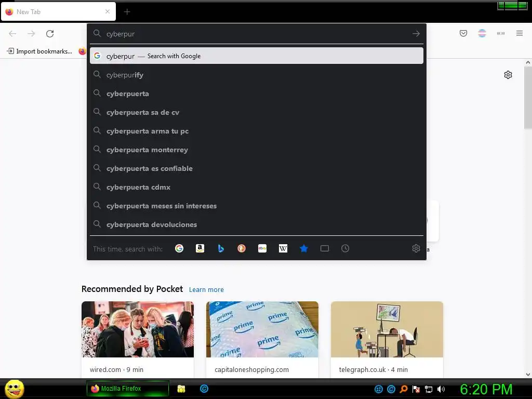Search this time with Wikipedia icon
Image resolution: width=532 pixels, height=399 pixels.
pos(283,248)
